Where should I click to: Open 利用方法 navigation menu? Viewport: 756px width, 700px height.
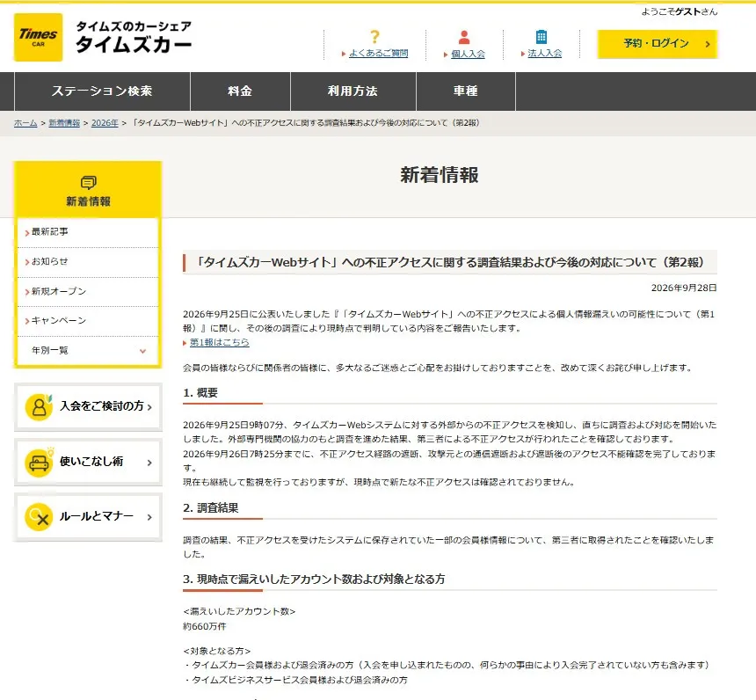coord(353,91)
